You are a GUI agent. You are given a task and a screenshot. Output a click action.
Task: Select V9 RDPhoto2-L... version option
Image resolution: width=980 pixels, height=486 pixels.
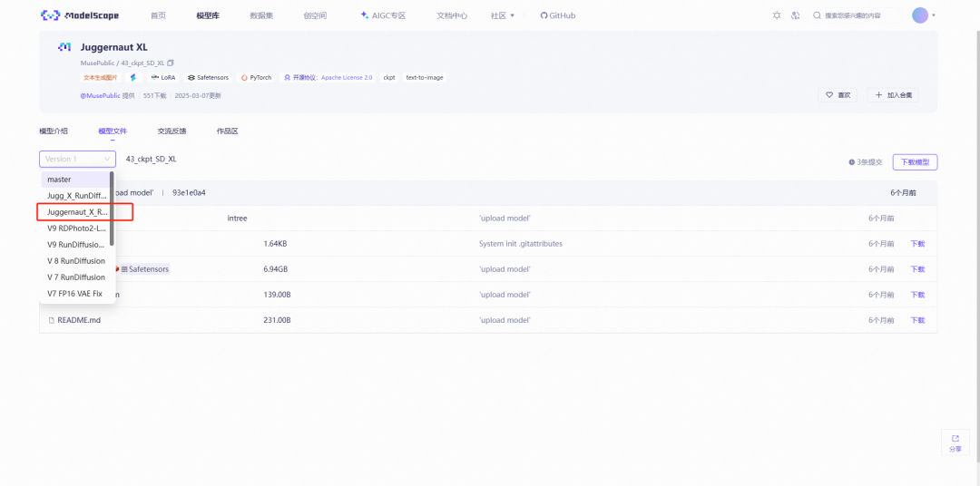click(x=75, y=228)
